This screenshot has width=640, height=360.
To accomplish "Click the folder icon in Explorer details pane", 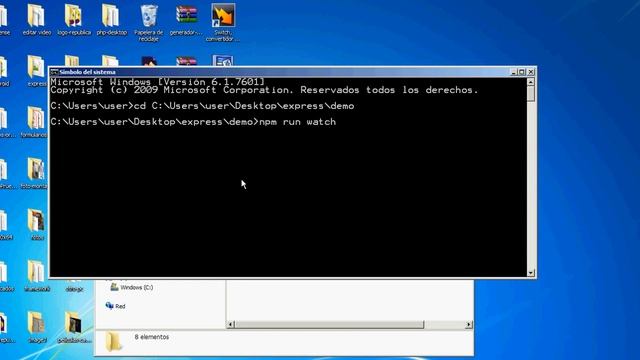I will click(x=113, y=341).
